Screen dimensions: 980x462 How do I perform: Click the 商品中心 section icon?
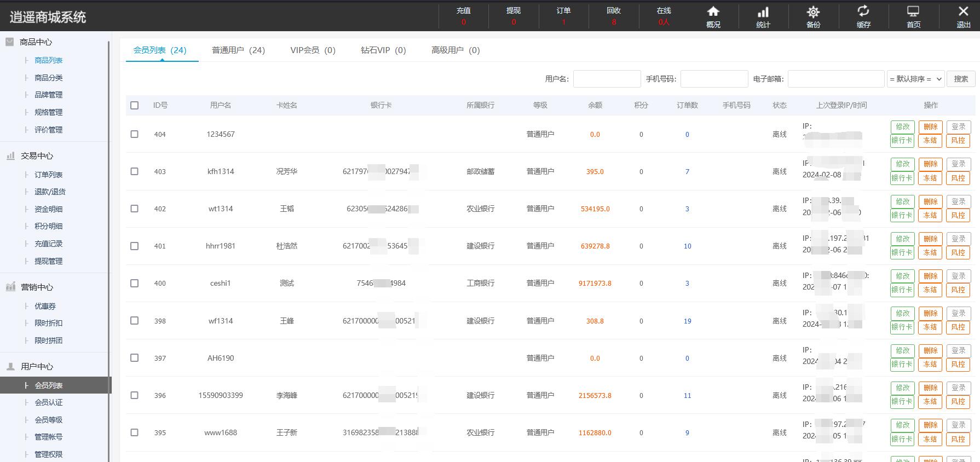[x=10, y=42]
